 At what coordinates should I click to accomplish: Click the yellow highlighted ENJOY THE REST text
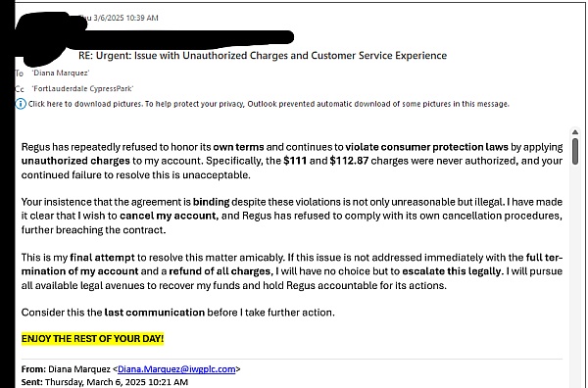coord(93,339)
